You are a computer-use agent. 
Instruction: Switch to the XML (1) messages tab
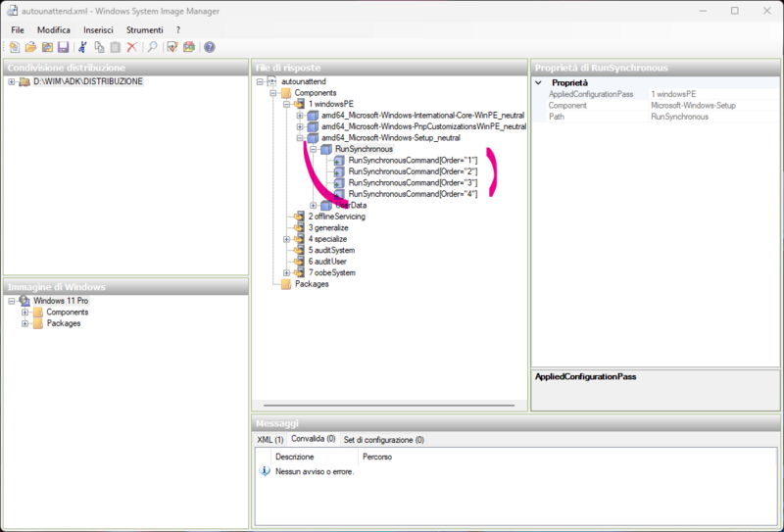[x=269, y=440]
